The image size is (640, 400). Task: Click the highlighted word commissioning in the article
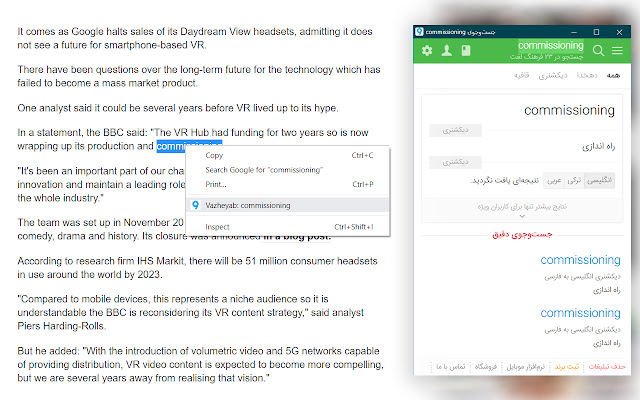pyautogui.click(x=189, y=146)
